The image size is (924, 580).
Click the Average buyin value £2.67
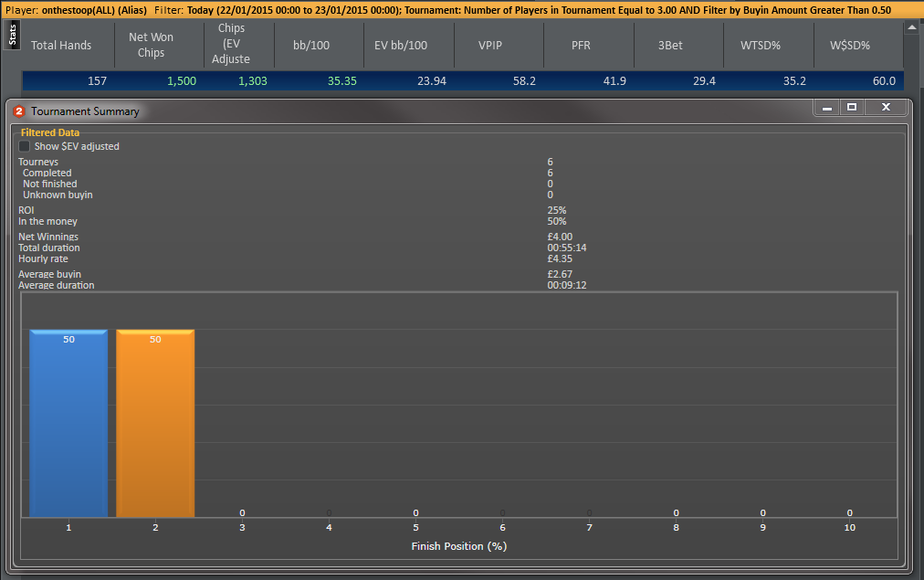point(560,274)
